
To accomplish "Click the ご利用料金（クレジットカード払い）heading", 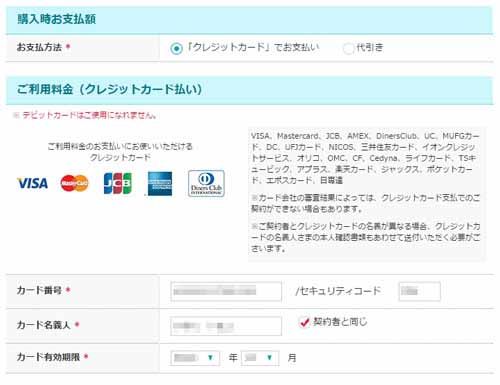I will pyautogui.click(x=109, y=89).
